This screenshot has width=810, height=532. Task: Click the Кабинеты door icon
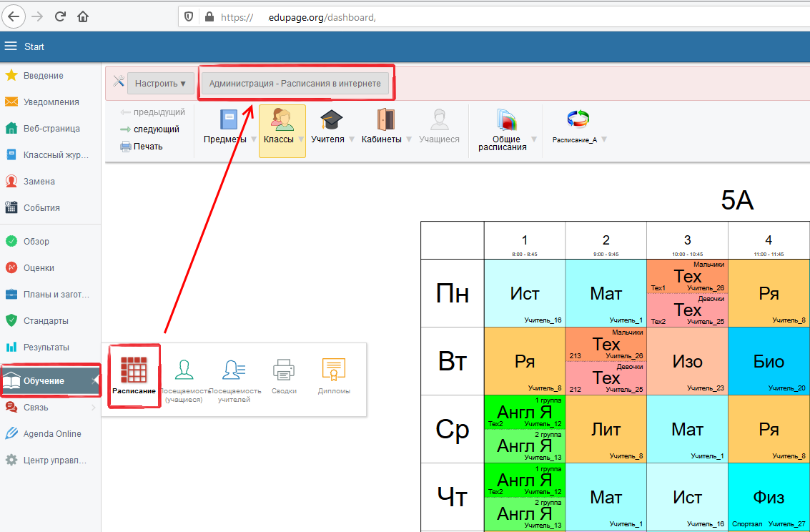(385, 120)
